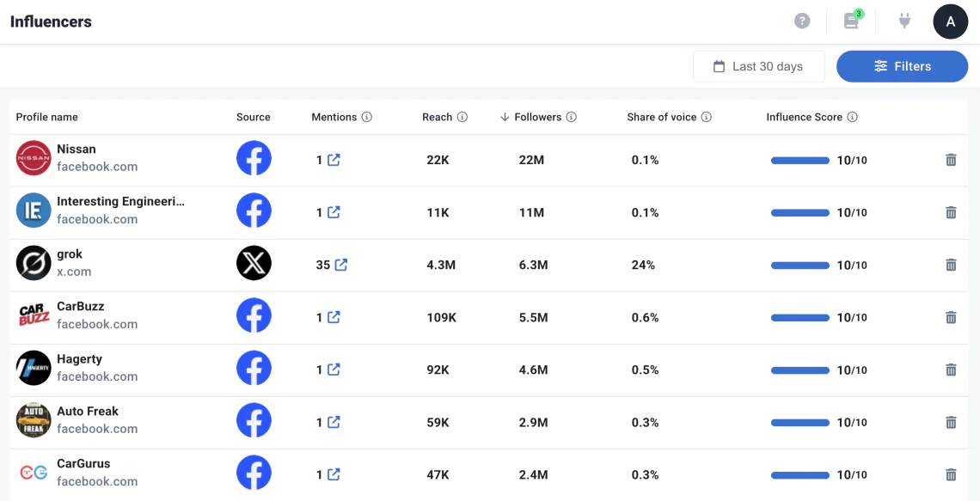Click Facebook source icon for CarGurus
980x501 pixels.
(x=254, y=473)
